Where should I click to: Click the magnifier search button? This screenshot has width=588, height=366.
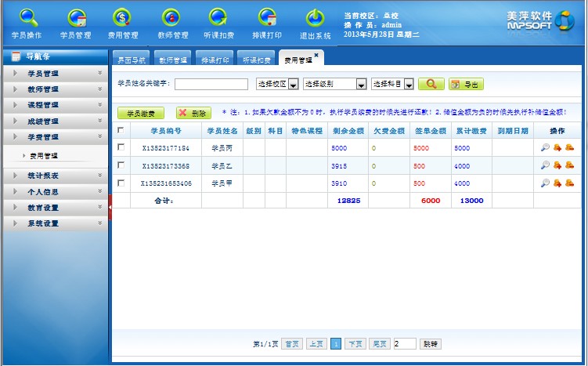[431, 84]
